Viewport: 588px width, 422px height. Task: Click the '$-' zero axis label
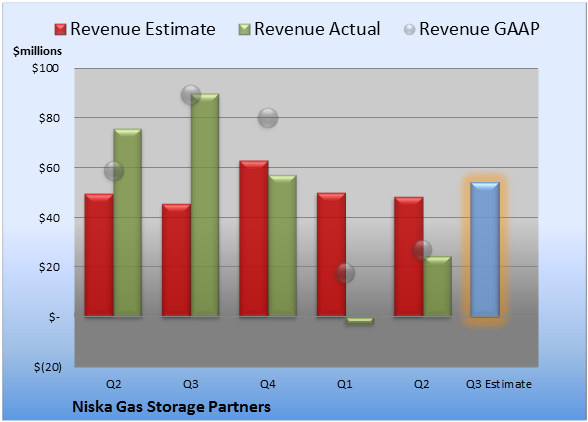tap(54, 317)
